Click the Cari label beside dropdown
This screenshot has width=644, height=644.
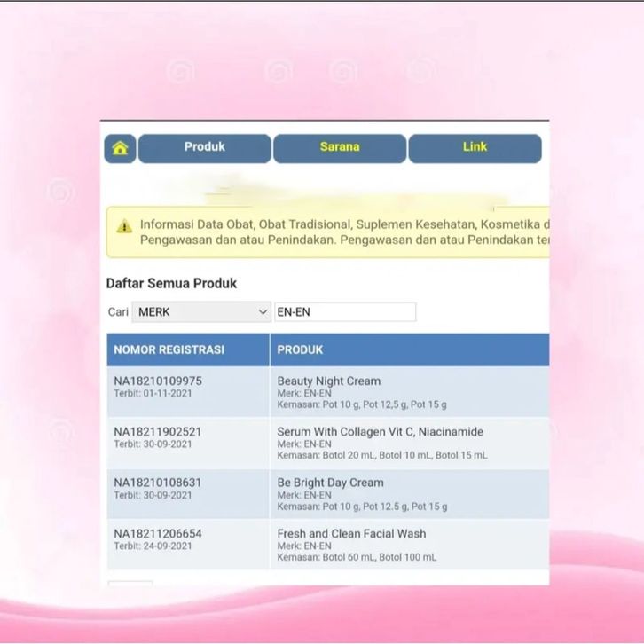click(x=118, y=312)
